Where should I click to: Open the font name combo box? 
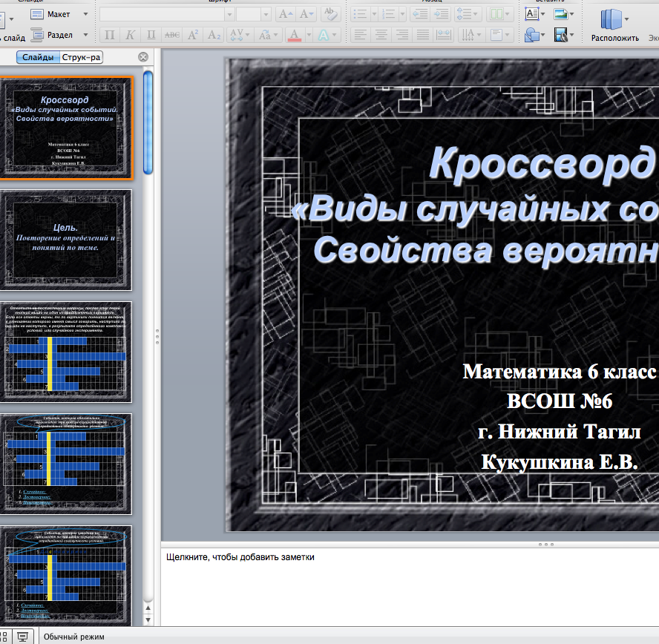click(x=166, y=14)
